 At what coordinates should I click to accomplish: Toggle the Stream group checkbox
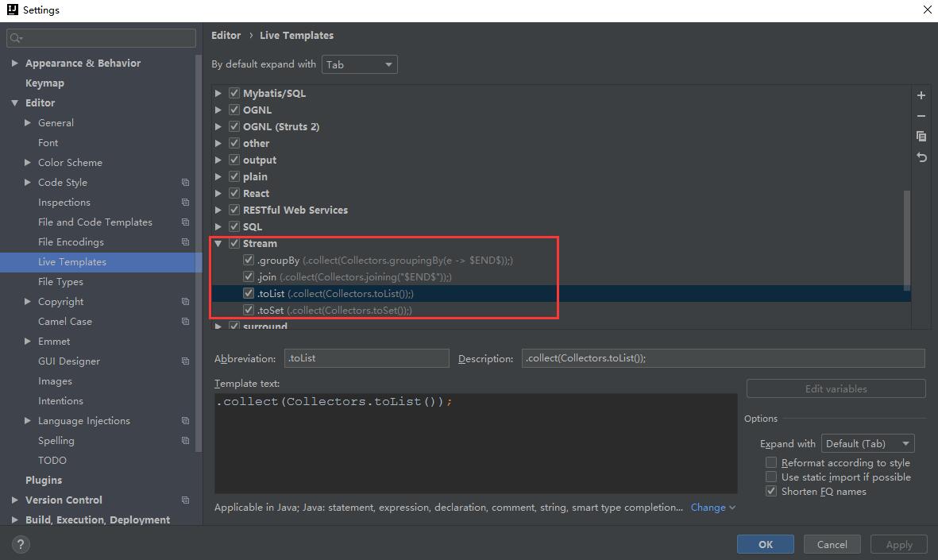(234, 244)
